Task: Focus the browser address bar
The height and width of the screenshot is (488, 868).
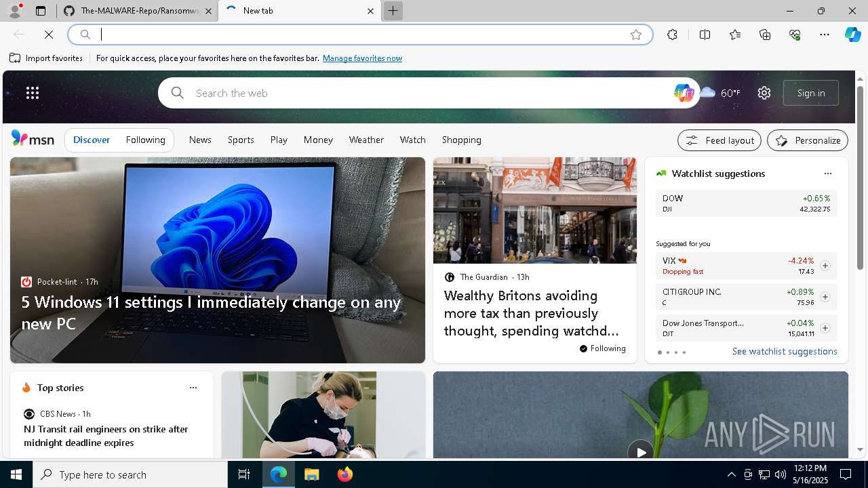Action: pyautogui.click(x=359, y=35)
